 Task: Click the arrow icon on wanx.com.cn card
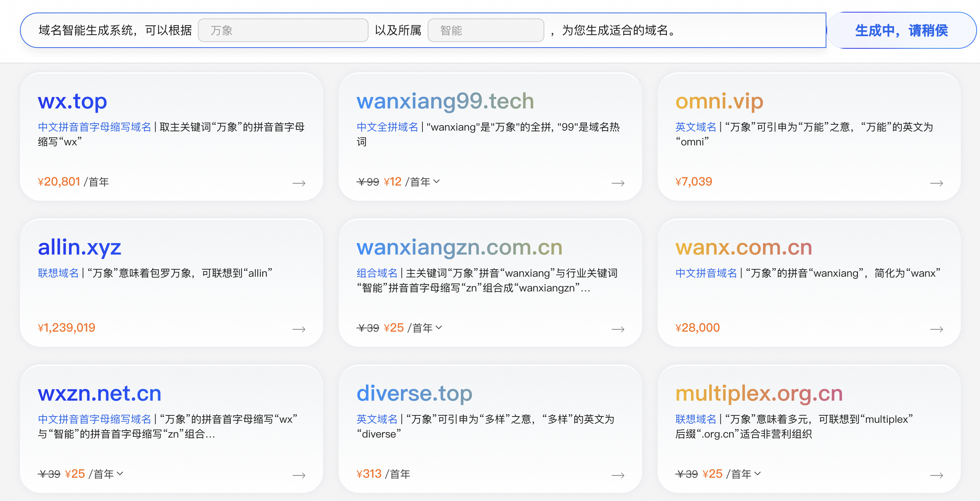[x=936, y=329]
